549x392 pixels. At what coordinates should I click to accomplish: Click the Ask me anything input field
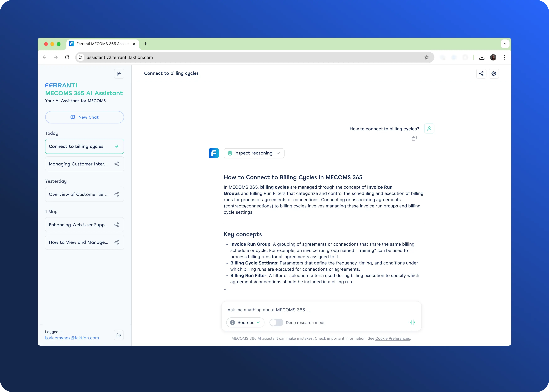click(314, 310)
